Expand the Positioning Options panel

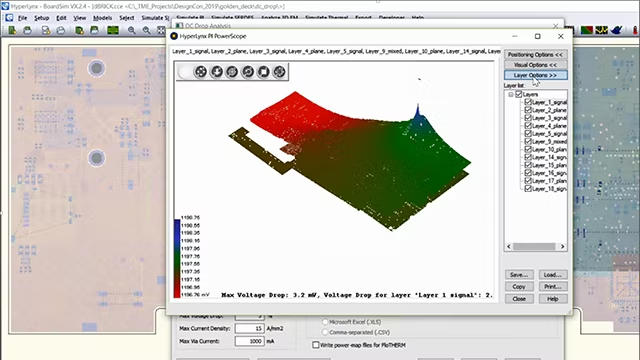[535, 54]
